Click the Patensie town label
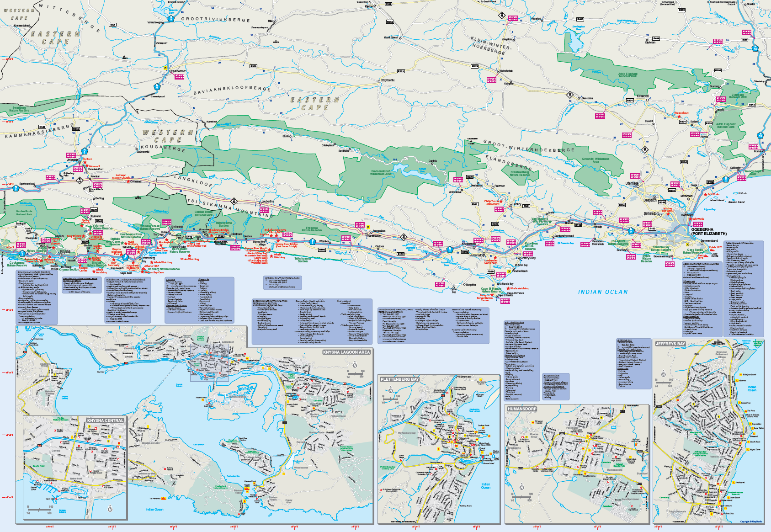Screen dimensions: 771x532 pos(500,186)
